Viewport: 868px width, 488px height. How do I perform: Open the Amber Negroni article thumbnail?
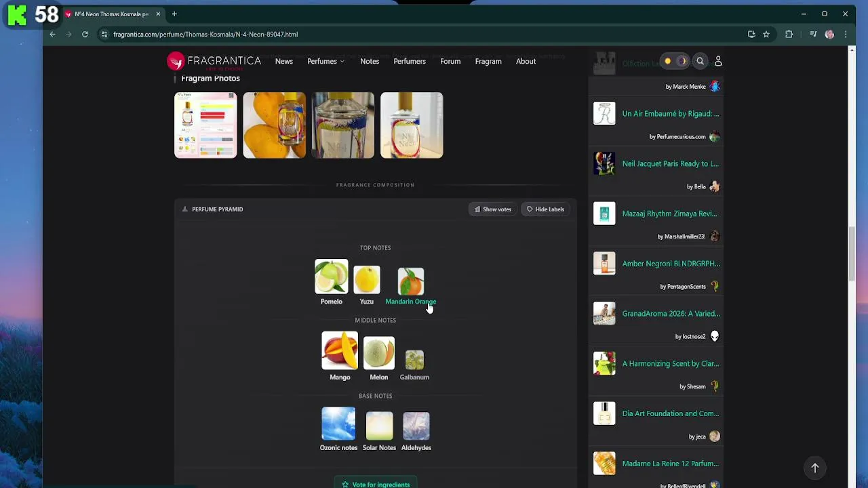pos(604,263)
